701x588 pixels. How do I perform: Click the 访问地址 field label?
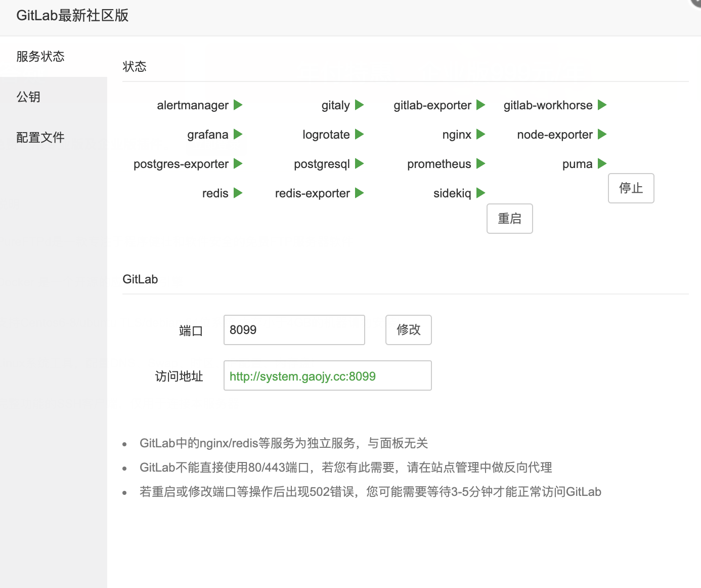179,376
